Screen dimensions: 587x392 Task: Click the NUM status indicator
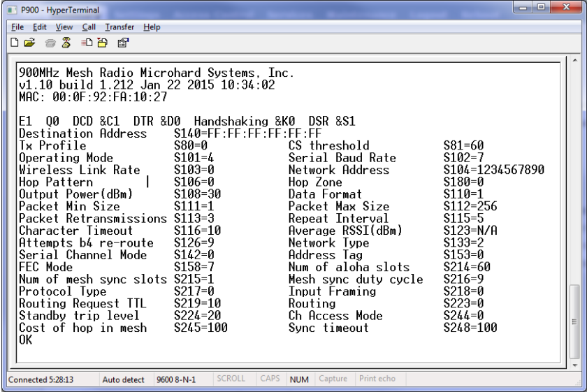coord(299,379)
